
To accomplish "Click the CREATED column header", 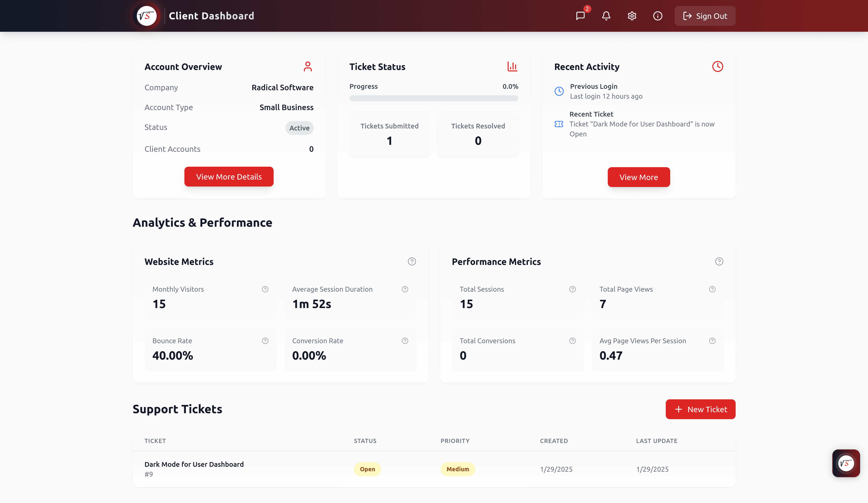I will pyautogui.click(x=553, y=440).
